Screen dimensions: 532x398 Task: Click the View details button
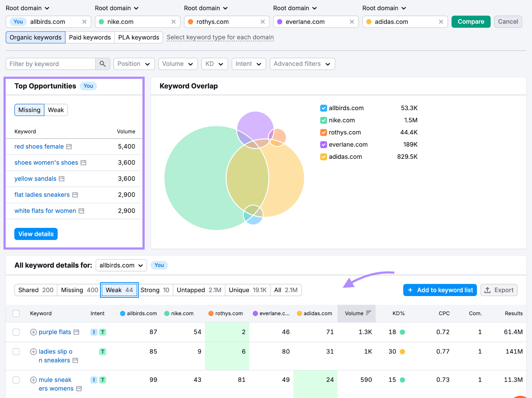pos(36,234)
